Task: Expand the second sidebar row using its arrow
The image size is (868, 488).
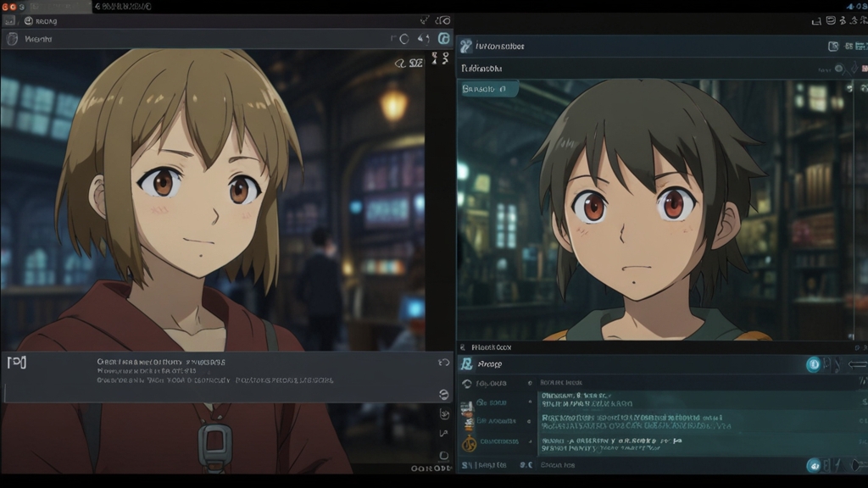Action: point(530,402)
